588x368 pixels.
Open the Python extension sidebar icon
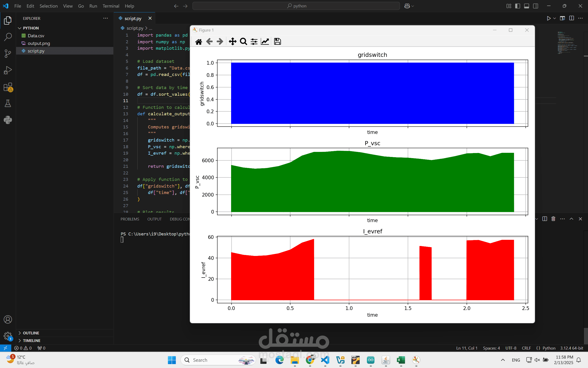click(x=8, y=120)
